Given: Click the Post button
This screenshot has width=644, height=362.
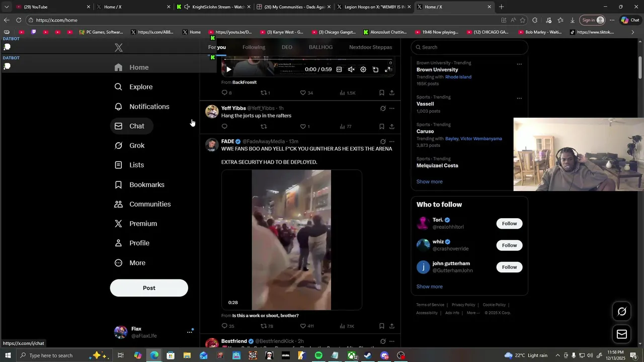Looking at the screenshot, I should tap(149, 288).
